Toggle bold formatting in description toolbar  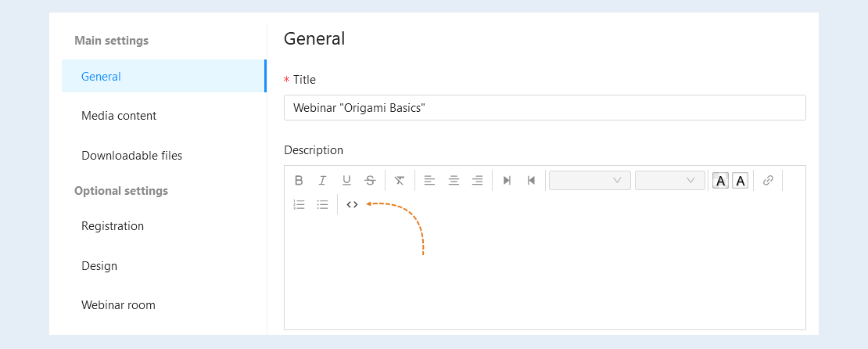tap(299, 180)
